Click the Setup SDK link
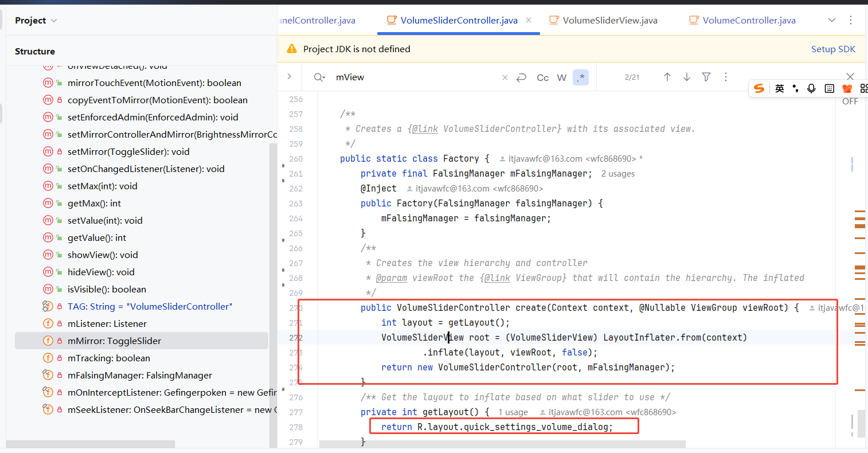Image resolution: width=868 pixels, height=453 pixels. [833, 49]
